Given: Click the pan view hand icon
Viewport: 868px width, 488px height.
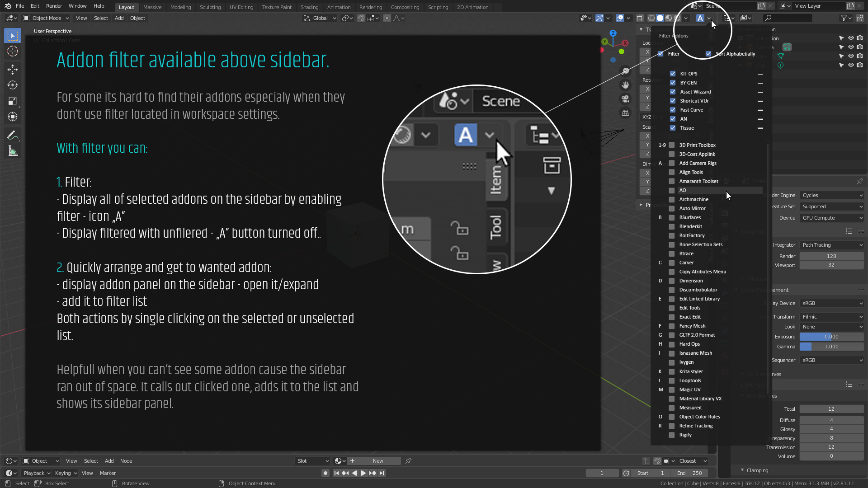Looking at the screenshot, I should (x=625, y=85).
